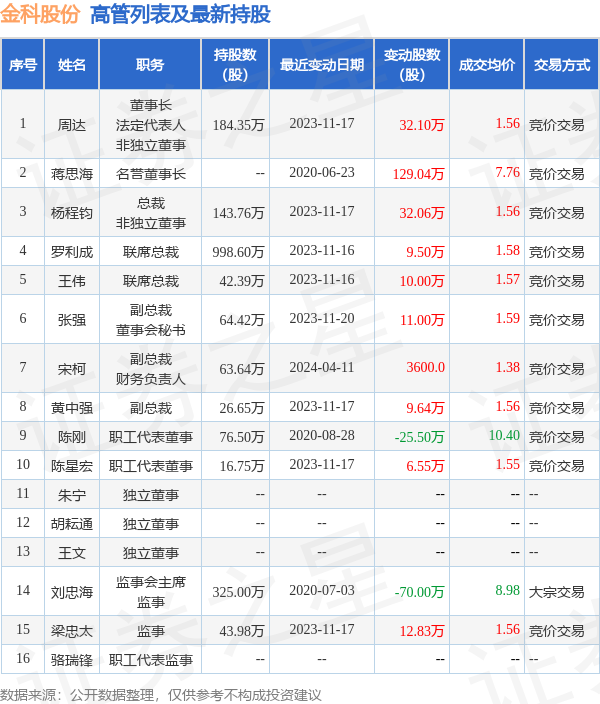The width and height of the screenshot is (600, 704).
Task: Select the name 王伟
Action: click(72, 281)
